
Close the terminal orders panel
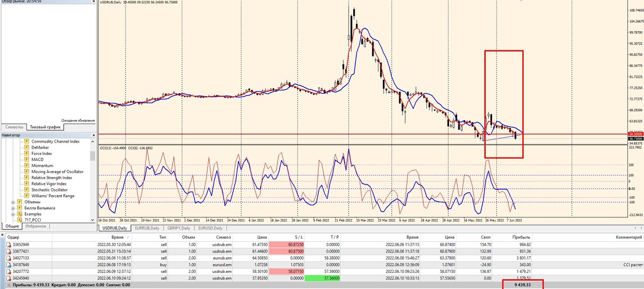[x=2, y=236]
